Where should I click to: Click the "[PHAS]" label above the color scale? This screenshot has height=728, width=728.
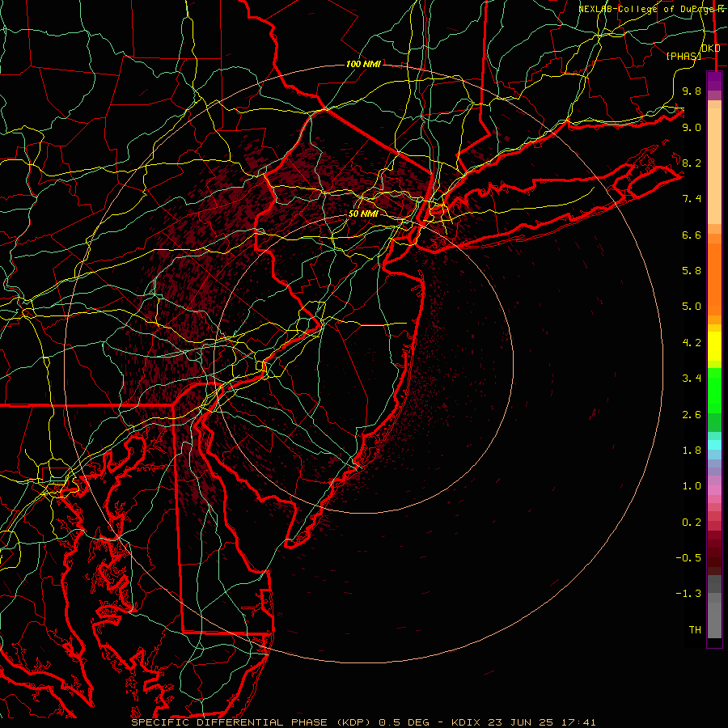[x=684, y=56]
